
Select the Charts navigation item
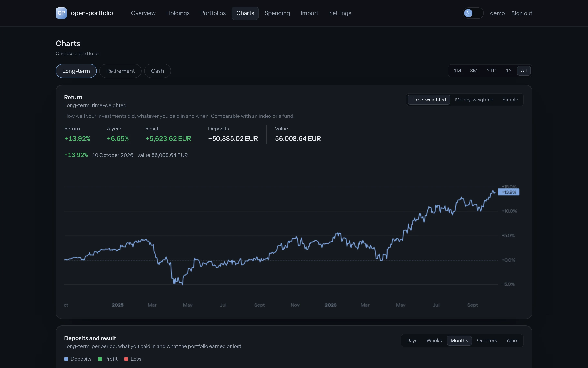click(245, 13)
